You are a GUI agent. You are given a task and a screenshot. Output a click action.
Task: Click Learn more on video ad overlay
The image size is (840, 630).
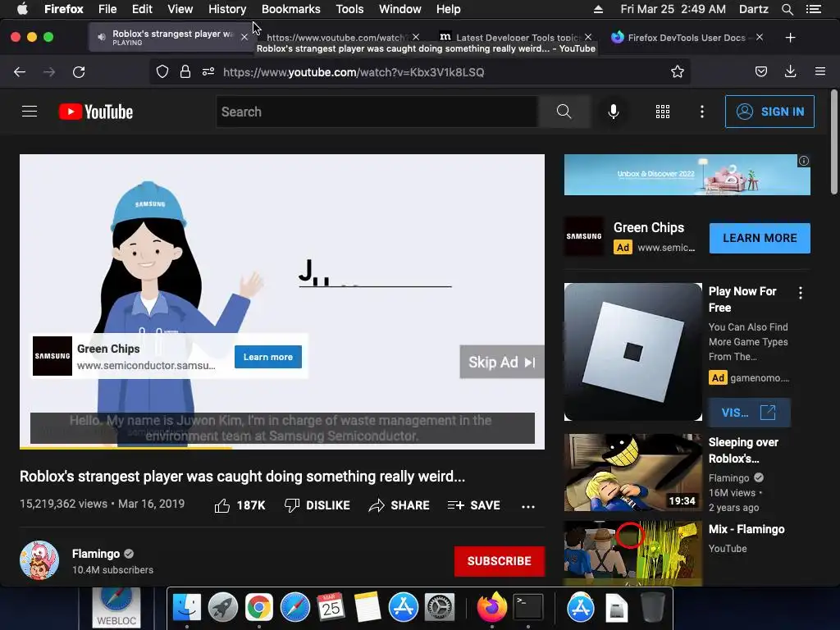coord(268,357)
